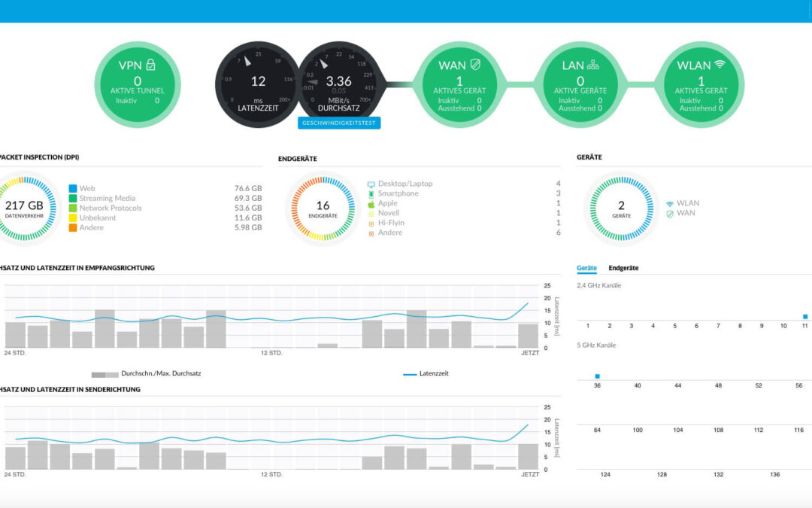
Task: Click the green Streaming Media swatch
Action: tap(73, 198)
